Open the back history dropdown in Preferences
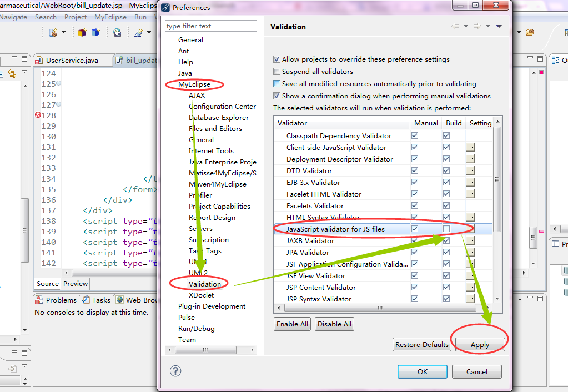Viewport: 568px width, 392px height. click(x=466, y=26)
